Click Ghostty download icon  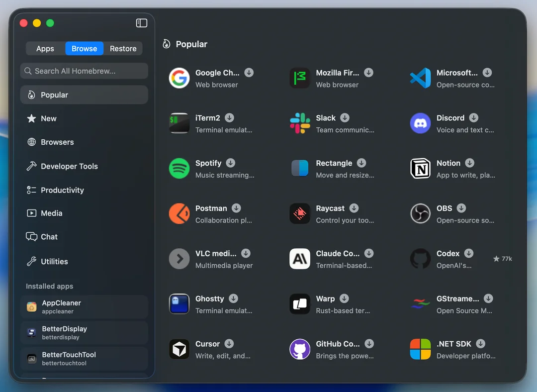[x=233, y=299]
